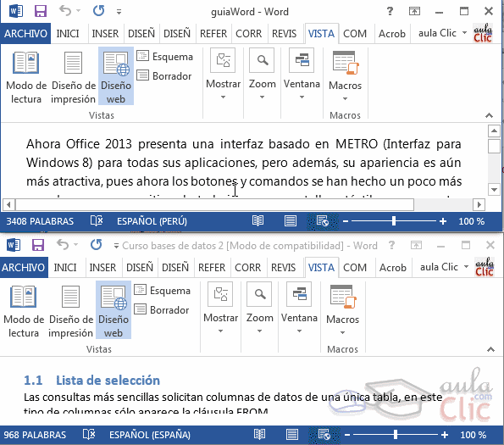The width and height of the screenshot is (504, 445).
Task: Click Redo icon in guiaWord title bar
Action: coord(98,11)
